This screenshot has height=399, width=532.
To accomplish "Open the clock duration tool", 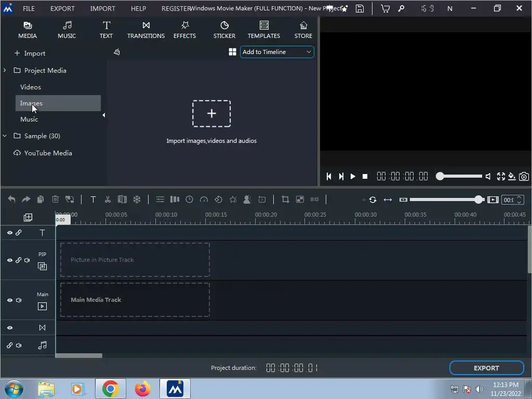I will coord(189,199).
